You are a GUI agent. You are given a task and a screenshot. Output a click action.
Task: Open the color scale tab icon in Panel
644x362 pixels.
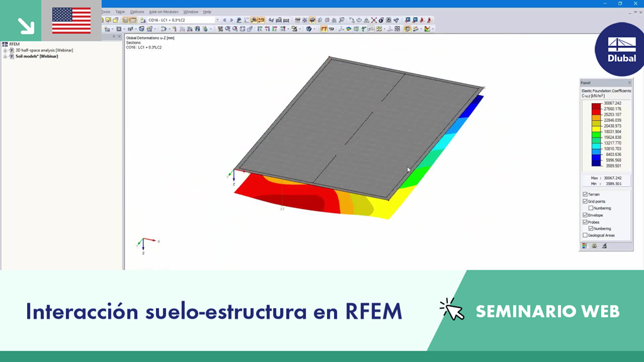click(x=584, y=246)
